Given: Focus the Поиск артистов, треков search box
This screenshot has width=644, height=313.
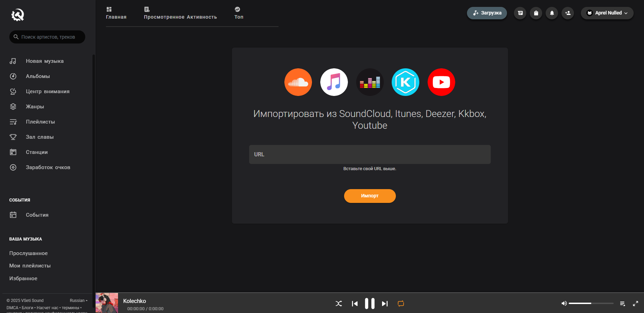Looking at the screenshot, I should pyautogui.click(x=47, y=37).
